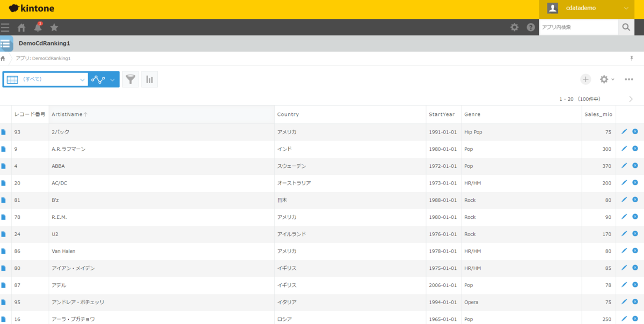The image size is (644, 324).
Task: Open the hamburger menu in header
Action: point(5,27)
